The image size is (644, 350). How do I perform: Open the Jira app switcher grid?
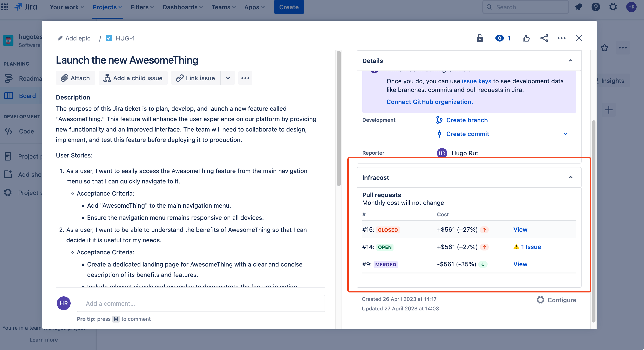[5, 7]
